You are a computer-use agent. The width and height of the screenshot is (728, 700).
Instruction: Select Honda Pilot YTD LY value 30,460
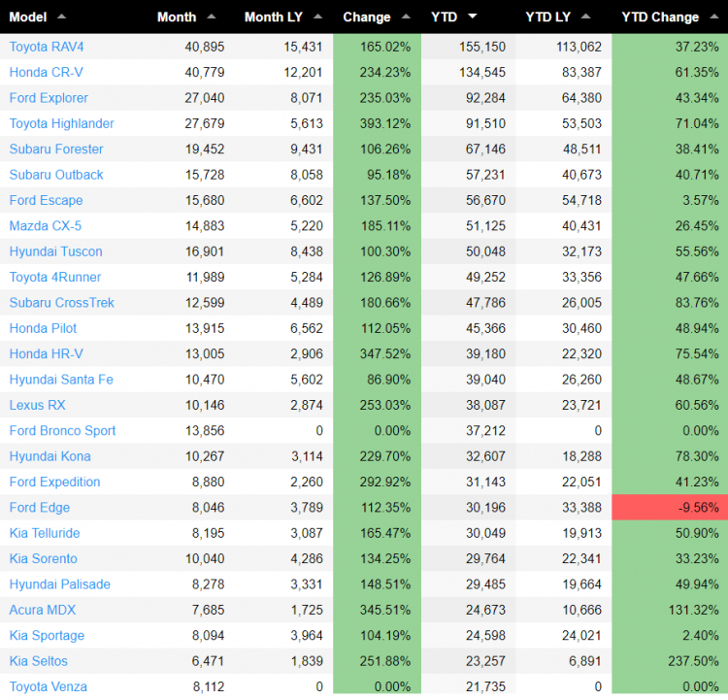[x=581, y=328]
